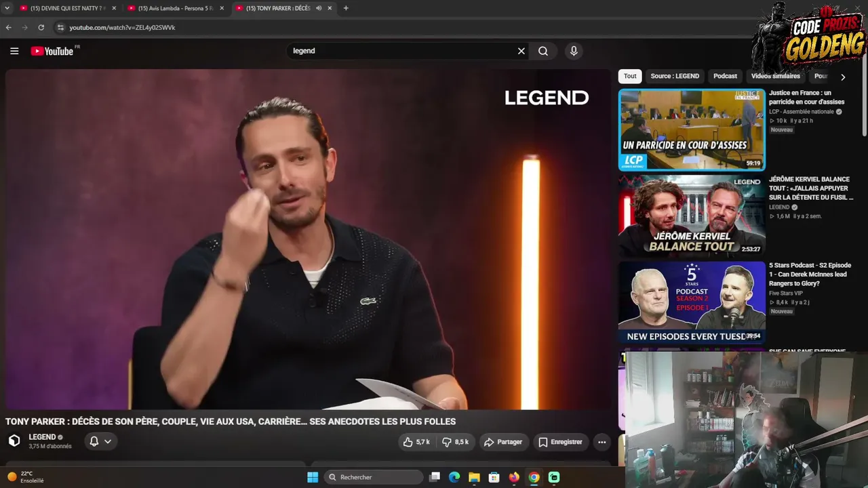This screenshot has height=488, width=868.
Task: Click the video title 'TONY PARKER : DÉCÈS DE SON PÈRE'
Action: click(231, 422)
